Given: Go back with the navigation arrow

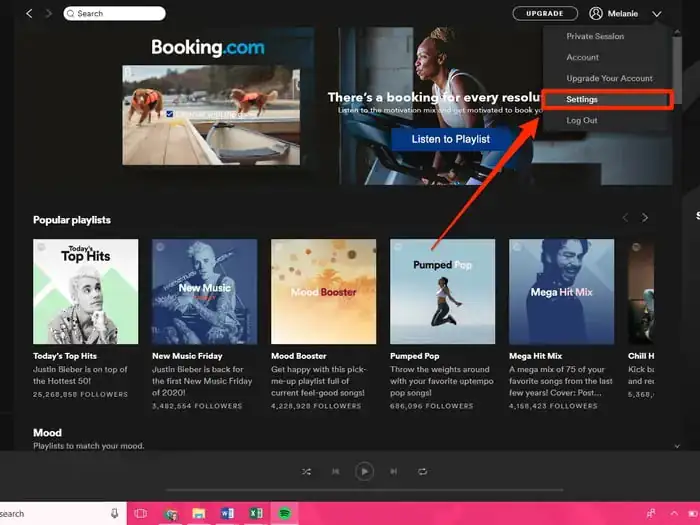Looking at the screenshot, I should tap(29, 13).
